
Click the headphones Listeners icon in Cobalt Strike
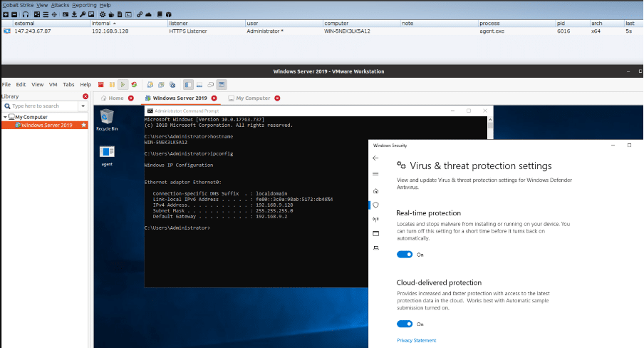[x=25, y=14]
